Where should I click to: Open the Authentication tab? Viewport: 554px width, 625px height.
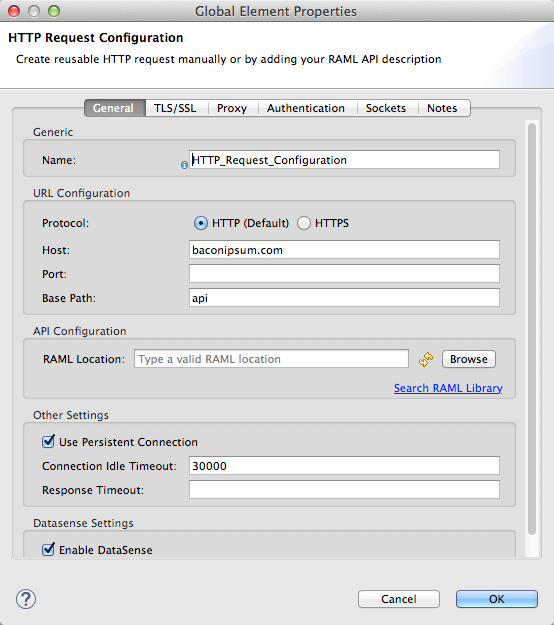click(x=306, y=108)
